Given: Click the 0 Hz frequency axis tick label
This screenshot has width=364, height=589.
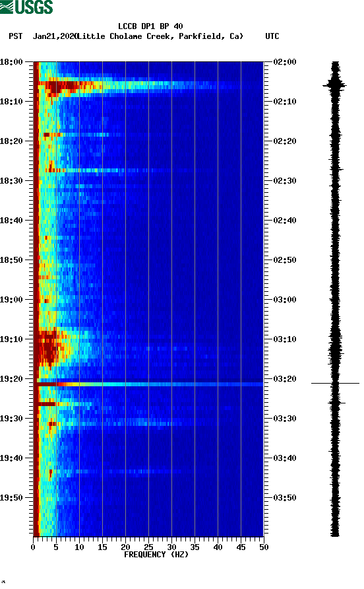Looking at the screenshot, I should click(33, 547).
